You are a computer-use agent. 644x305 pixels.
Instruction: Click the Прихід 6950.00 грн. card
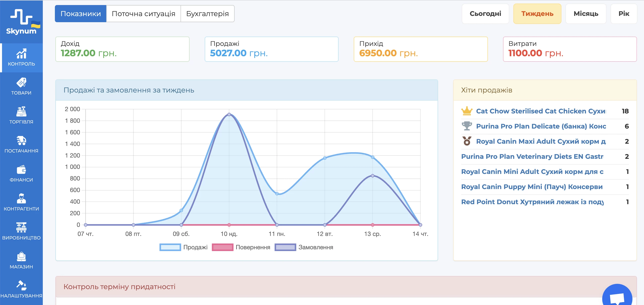421,49
